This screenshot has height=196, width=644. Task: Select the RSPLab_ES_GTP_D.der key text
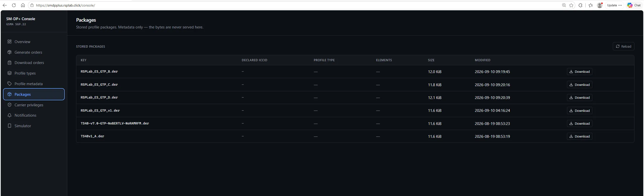[x=99, y=97]
